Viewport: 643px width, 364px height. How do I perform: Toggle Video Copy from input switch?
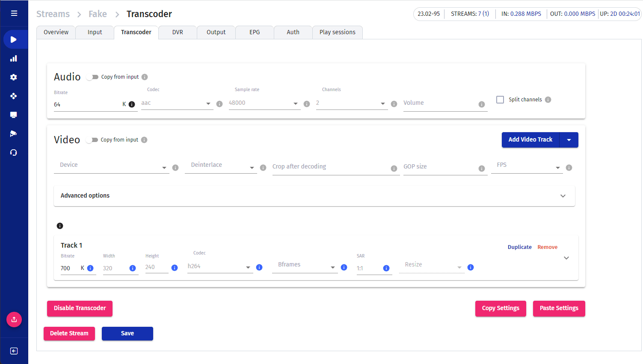[x=92, y=140]
